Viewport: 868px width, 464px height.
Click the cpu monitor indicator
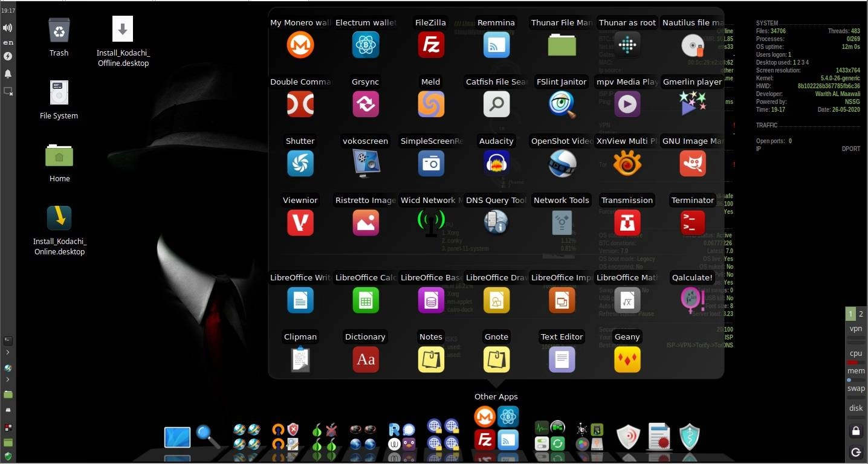coord(856,353)
